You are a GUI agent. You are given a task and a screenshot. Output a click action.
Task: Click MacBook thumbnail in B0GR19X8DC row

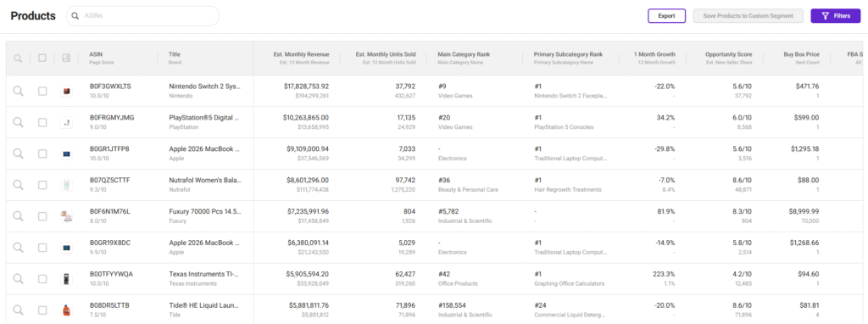point(66,248)
